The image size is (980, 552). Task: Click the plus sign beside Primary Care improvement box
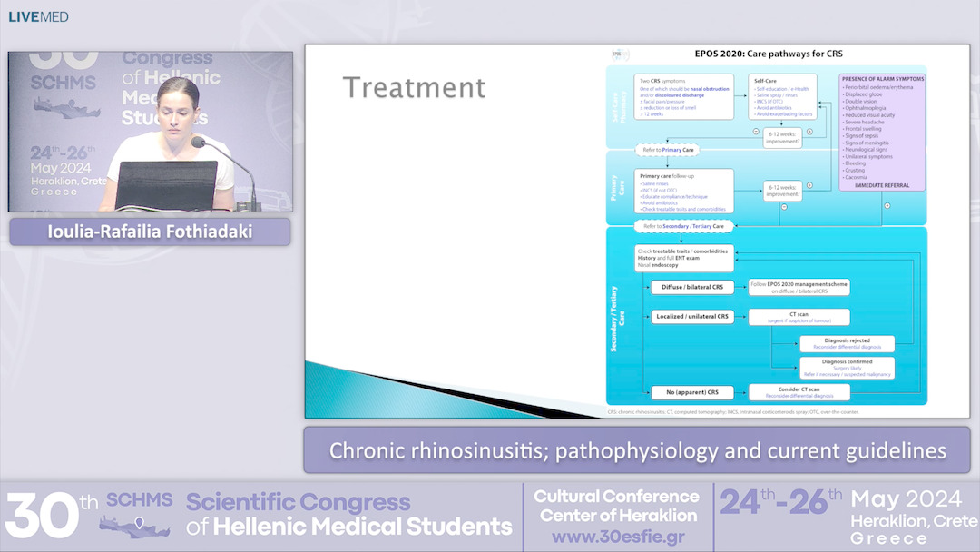click(810, 186)
